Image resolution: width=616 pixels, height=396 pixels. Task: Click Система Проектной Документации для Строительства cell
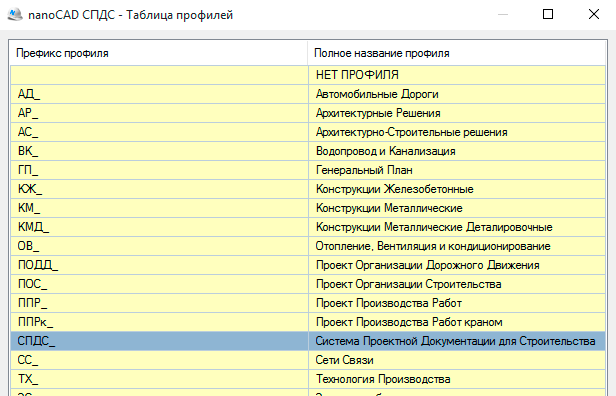click(x=457, y=341)
